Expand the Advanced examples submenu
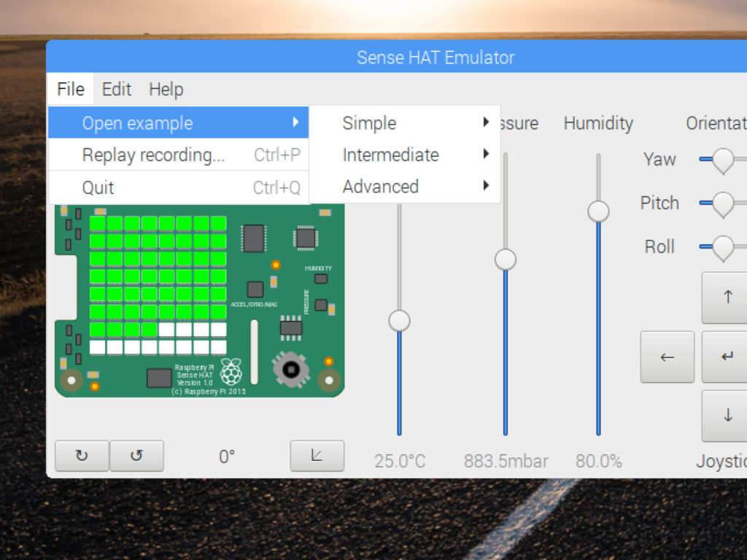The width and height of the screenshot is (747, 560). [x=405, y=187]
